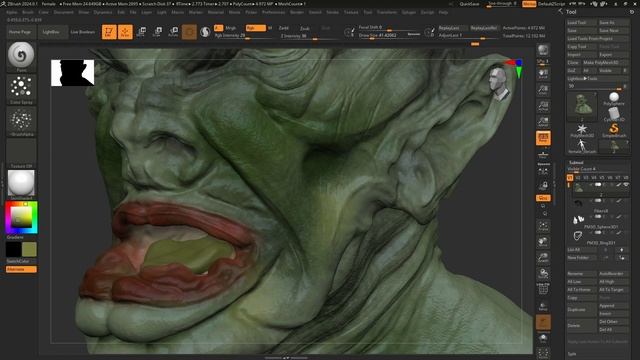Open the Preferences menu
The width and height of the screenshot is (640, 360).
(x=273, y=12)
